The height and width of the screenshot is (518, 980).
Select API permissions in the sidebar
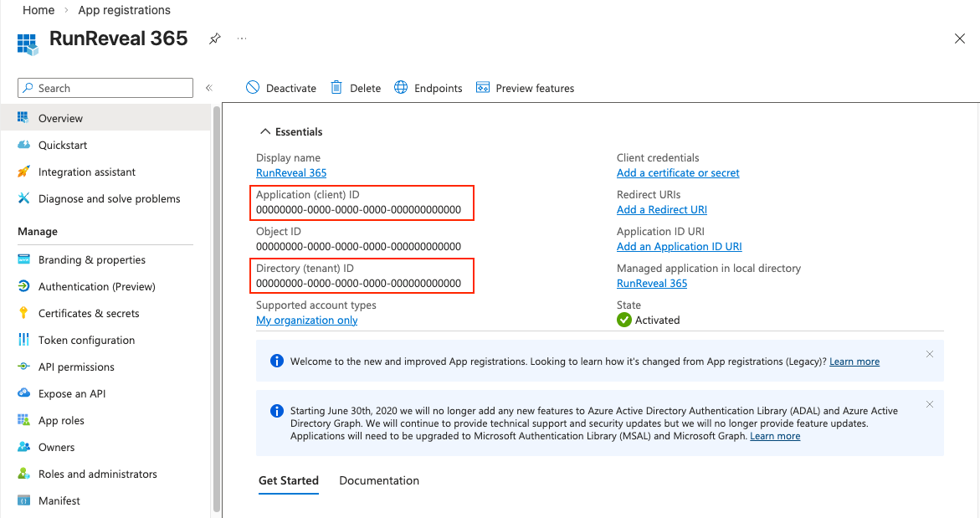81,367
